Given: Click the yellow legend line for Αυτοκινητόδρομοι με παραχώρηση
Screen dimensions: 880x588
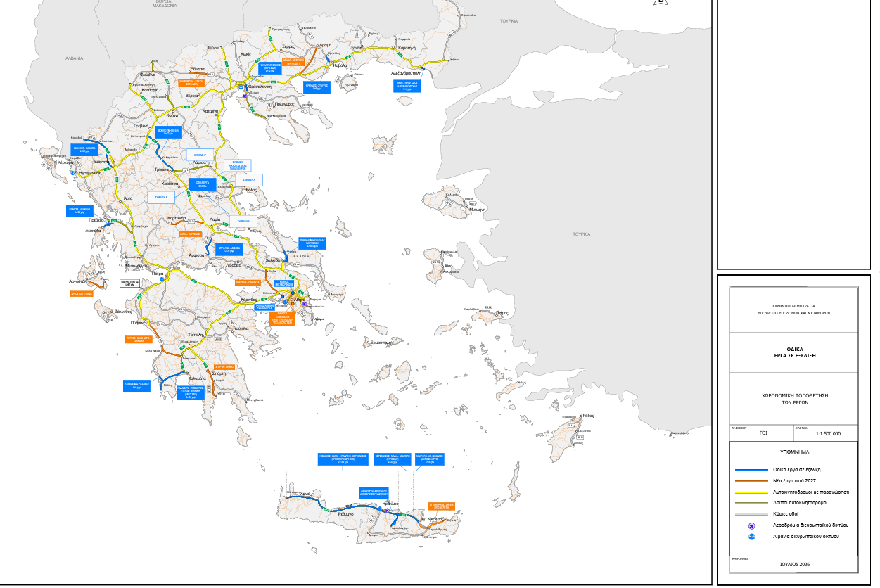Looking at the screenshot, I should (751, 492).
